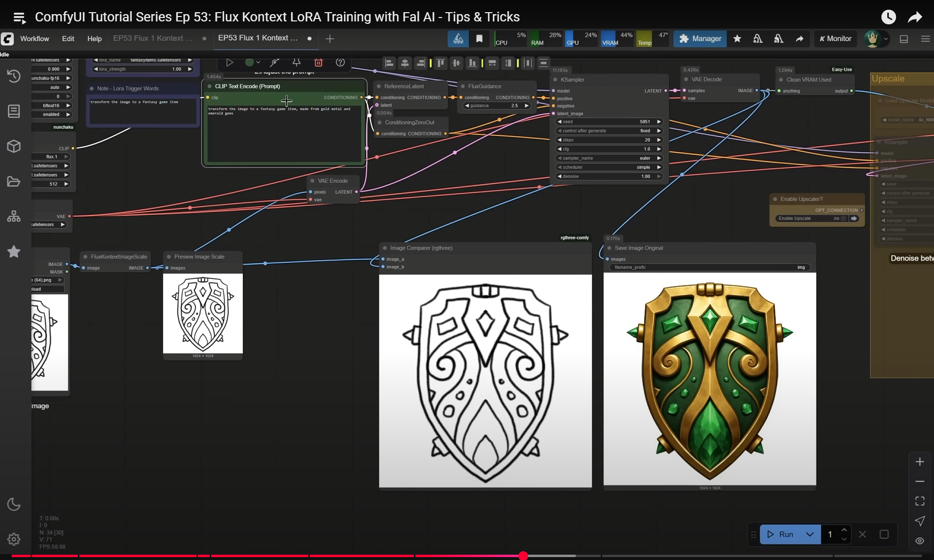The height and width of the screenshot is (560, 934).
Task: Open the Workflow menu
Action: (35, 38)
